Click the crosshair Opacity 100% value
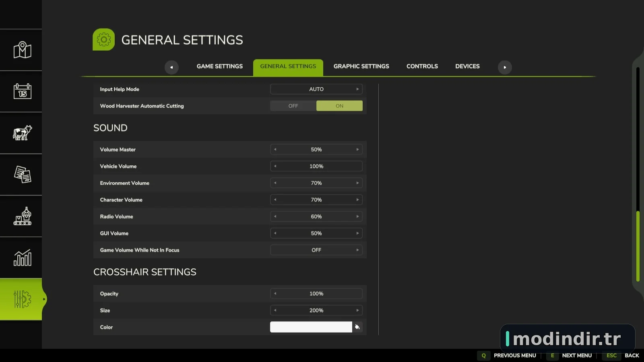This screenshot has height=362, width=644. tap(316, 294)
